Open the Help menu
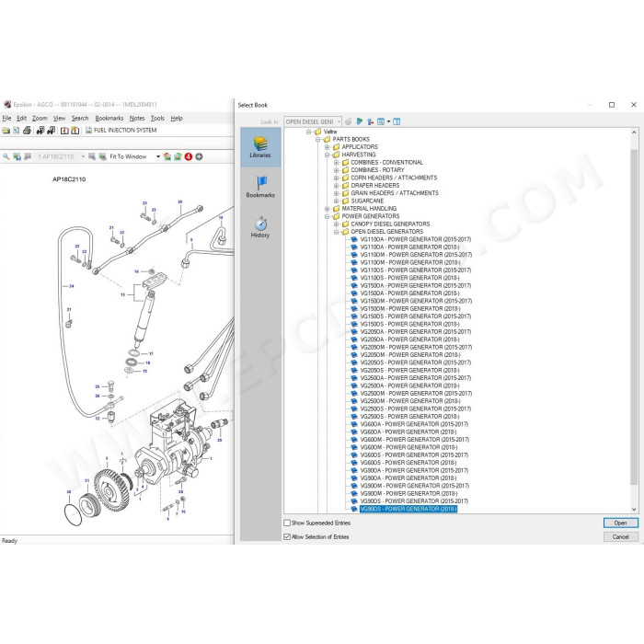 pyautogui.click(x=177, y=119)
